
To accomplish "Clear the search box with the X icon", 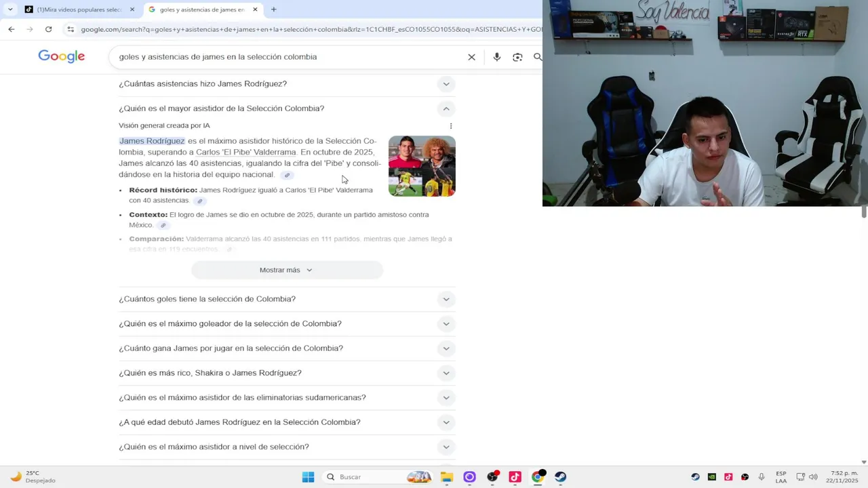I will click(472, 57).
